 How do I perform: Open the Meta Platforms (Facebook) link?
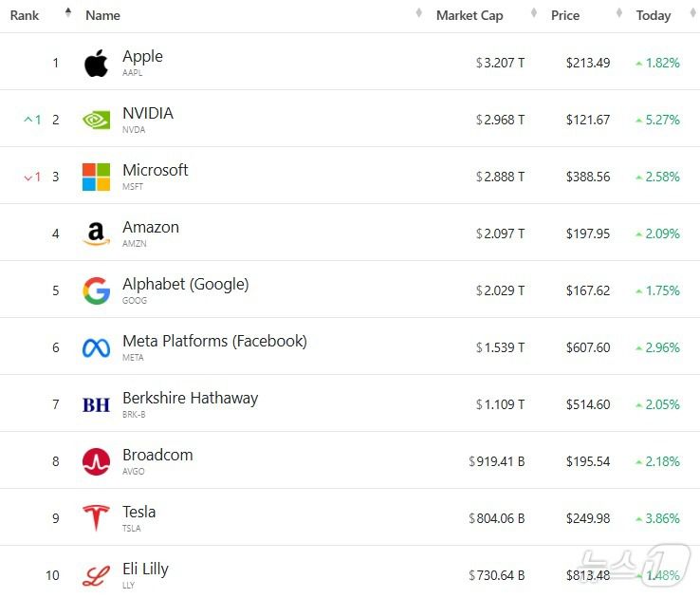tap(214, 342)
